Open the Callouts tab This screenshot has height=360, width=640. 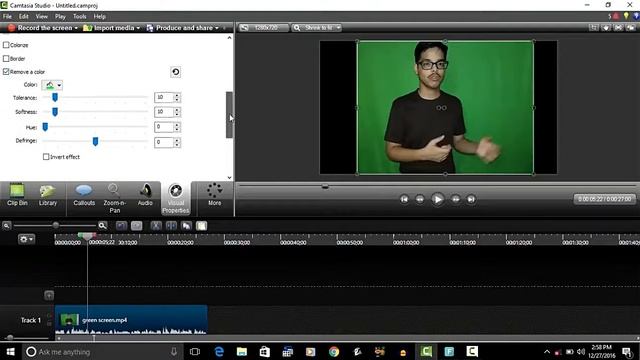(84, 195)
